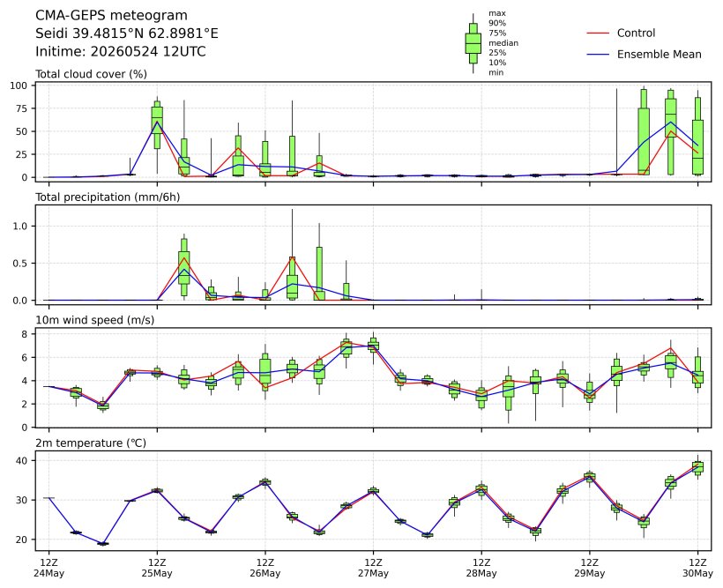Click the Total precipitation panel title
This screenshot has height=588, width=723.
[108, 197]
